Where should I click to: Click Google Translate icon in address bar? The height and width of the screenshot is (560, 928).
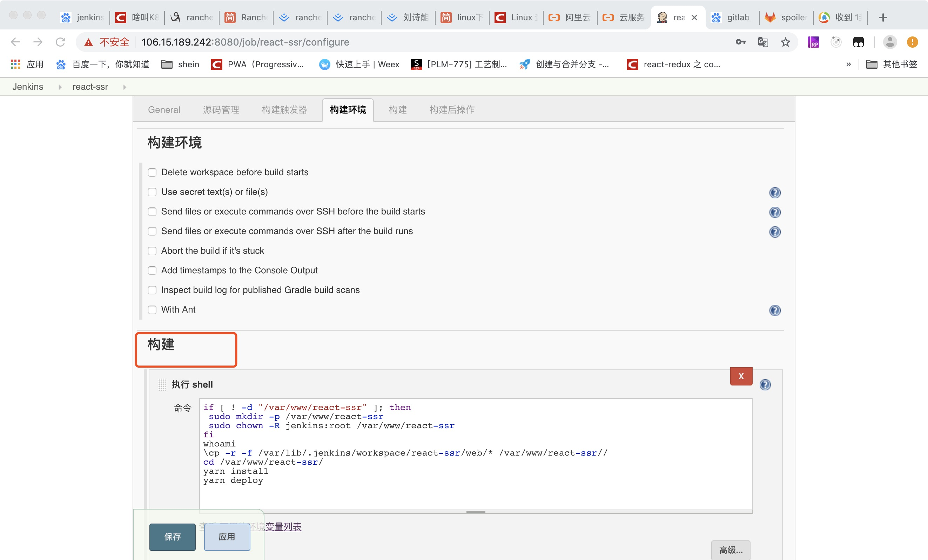tap(763, 42)
